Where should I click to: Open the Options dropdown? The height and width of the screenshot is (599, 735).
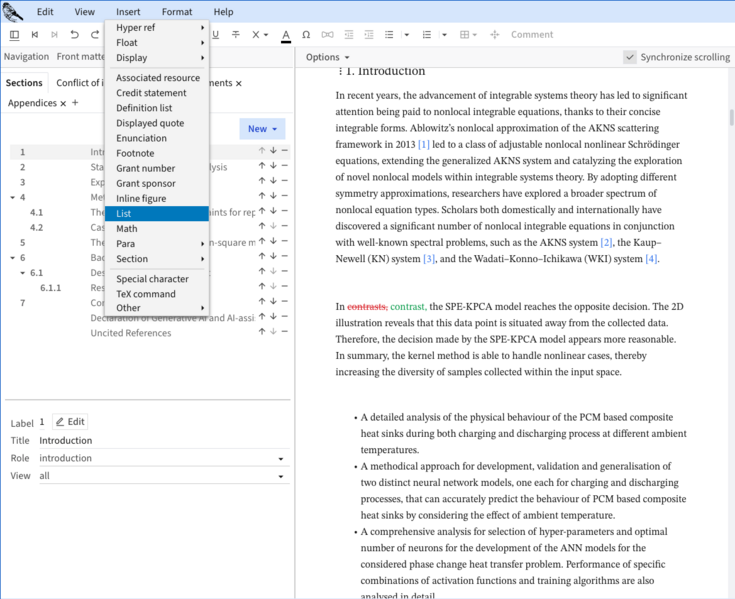pos(328,57)
